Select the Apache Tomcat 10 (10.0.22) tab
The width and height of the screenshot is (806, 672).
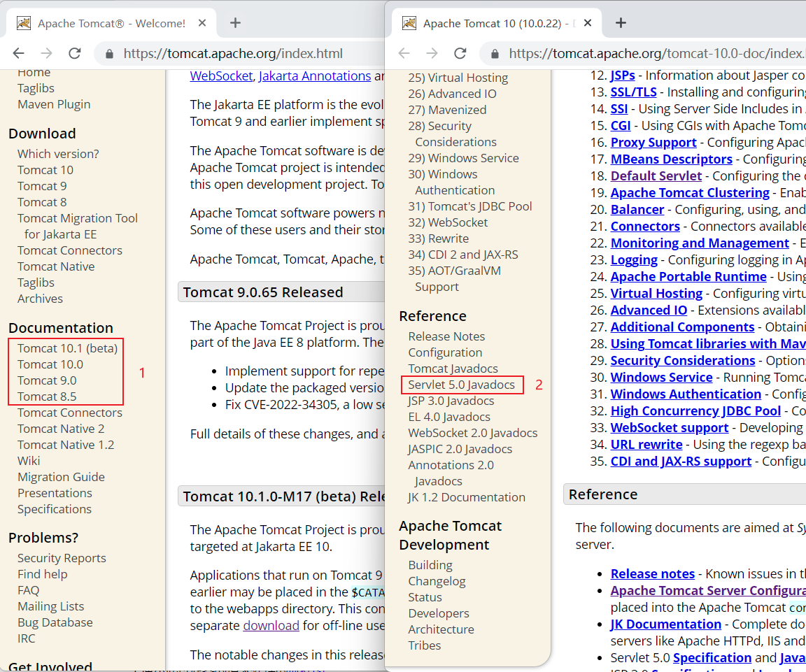(497, 23)
